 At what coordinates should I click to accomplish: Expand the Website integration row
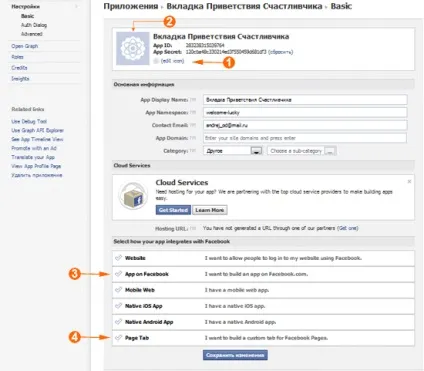[263, 258]
